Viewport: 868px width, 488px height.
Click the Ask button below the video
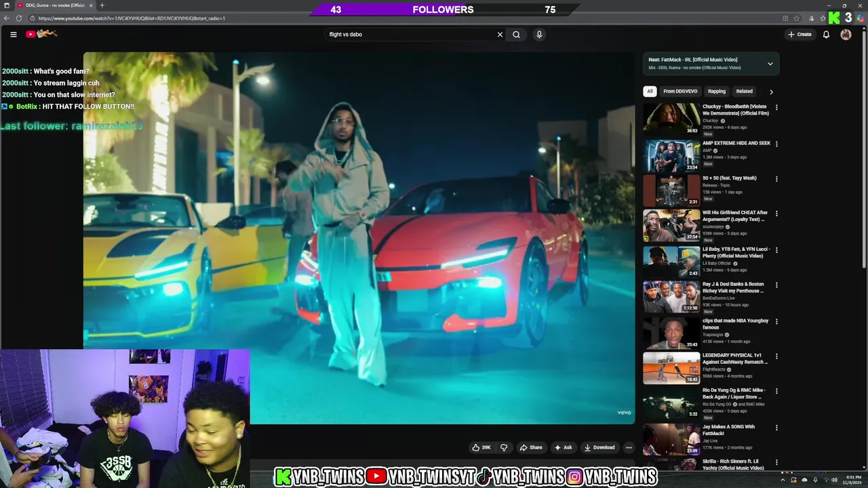point(563,447)
